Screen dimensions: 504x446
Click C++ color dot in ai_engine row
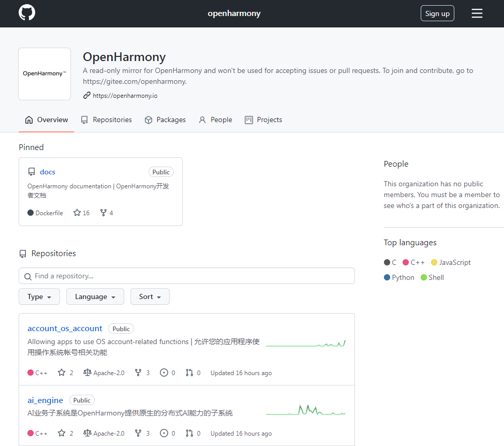pyautogui.click(x=31, y=433)
